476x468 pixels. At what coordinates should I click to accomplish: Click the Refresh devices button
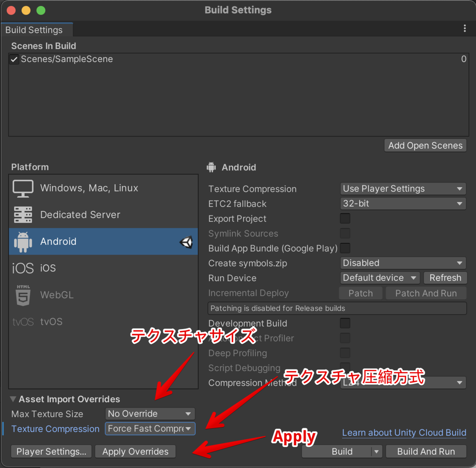click(445, 278)
